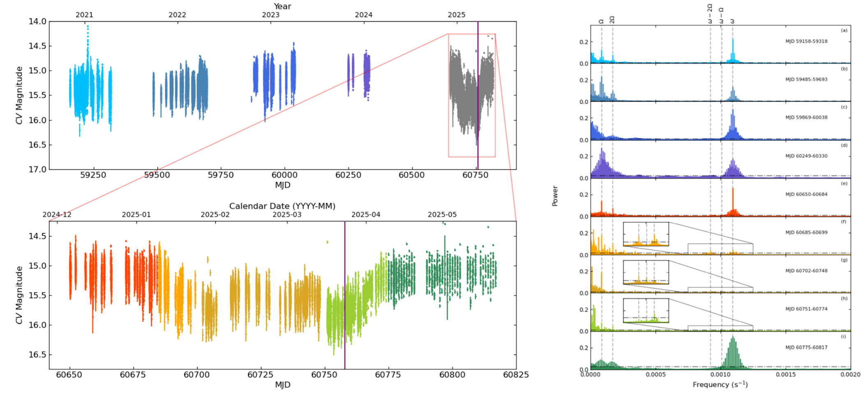
Task: Select the 'MJD 60775-60817' label in panel (i)
Action: [x=806, y=347]
